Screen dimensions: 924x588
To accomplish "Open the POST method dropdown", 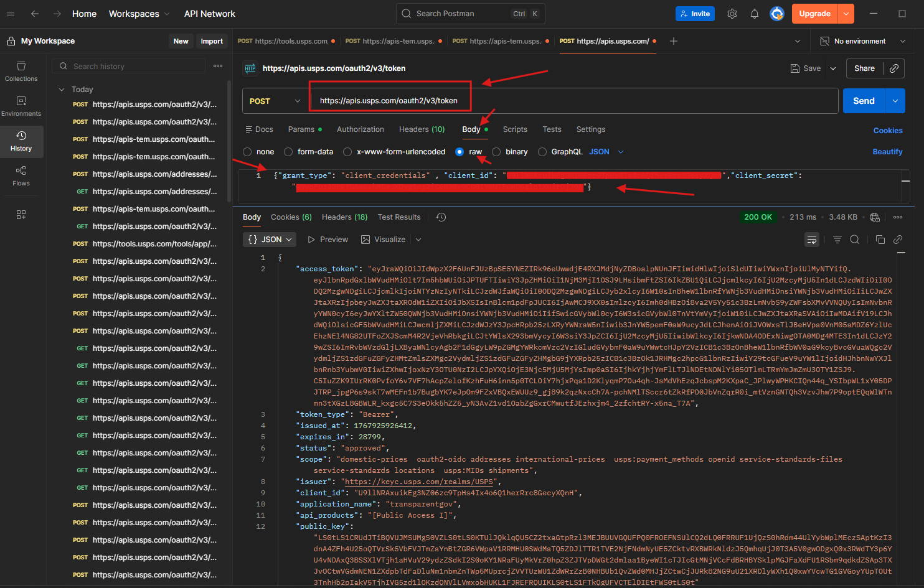I will [x=275, y=101].
